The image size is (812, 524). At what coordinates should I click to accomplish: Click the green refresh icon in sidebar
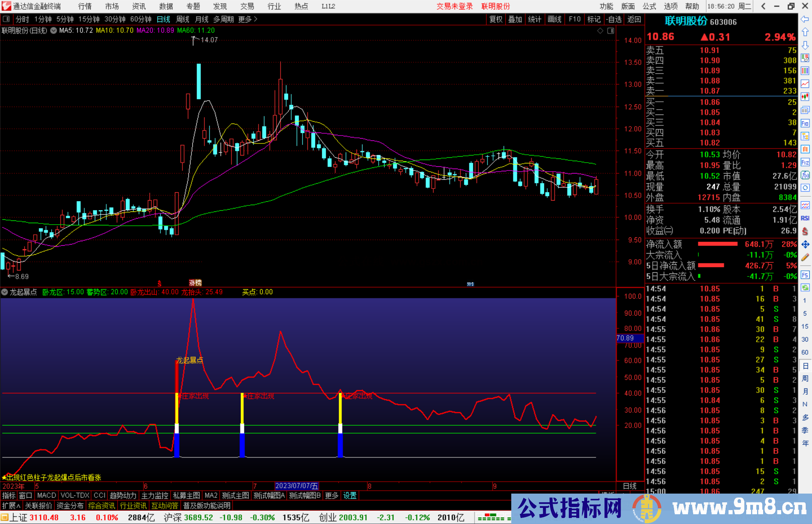pos(805,288)
